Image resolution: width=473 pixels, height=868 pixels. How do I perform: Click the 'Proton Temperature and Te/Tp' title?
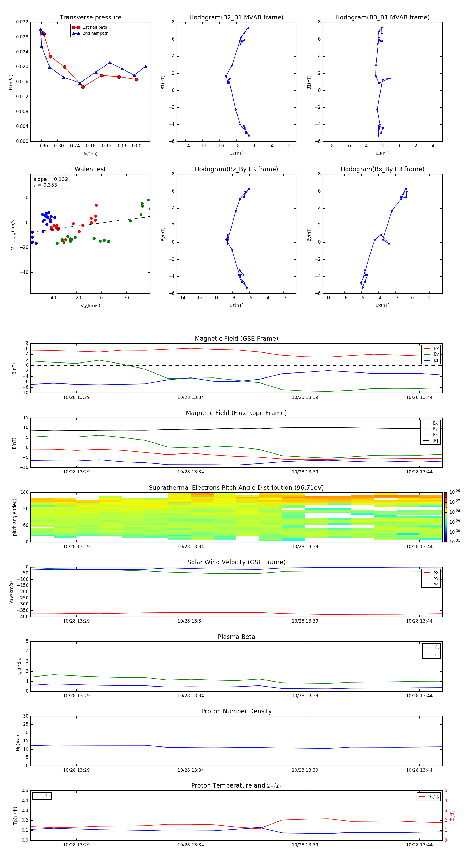[x=236, y=786]
